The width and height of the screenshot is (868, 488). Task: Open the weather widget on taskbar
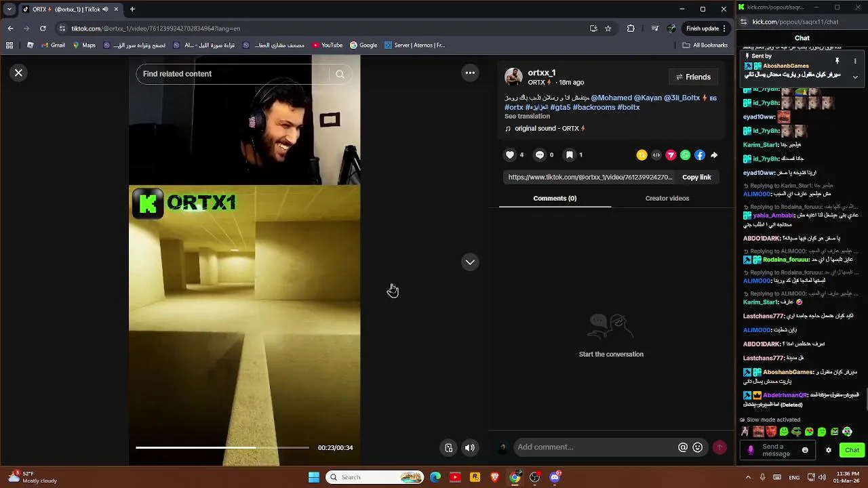(31, 477)
